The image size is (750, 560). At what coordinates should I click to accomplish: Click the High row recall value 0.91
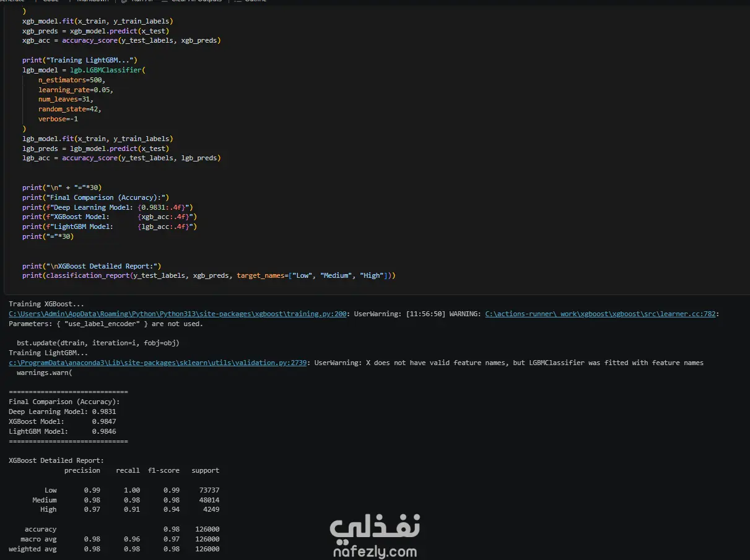[132, 509]
